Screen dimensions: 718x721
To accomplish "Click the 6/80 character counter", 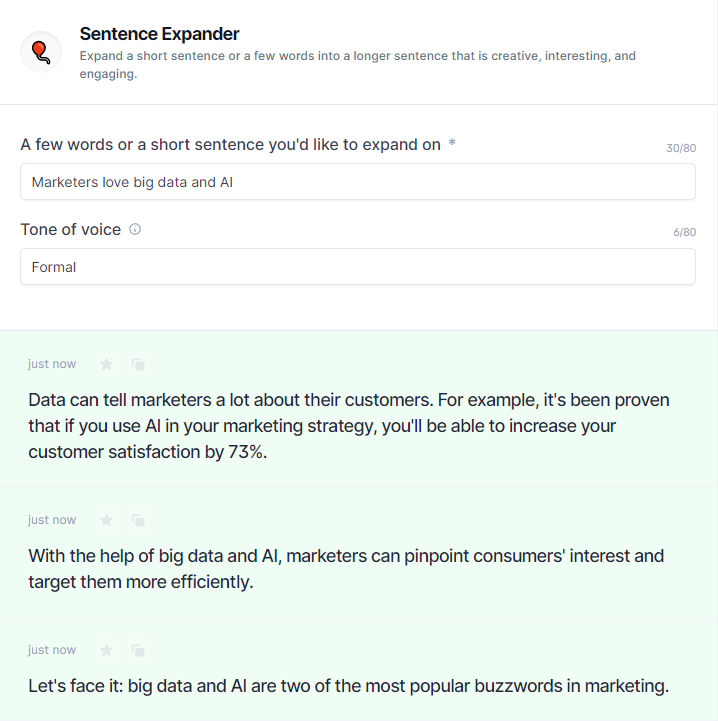I will tap(684, 232).
